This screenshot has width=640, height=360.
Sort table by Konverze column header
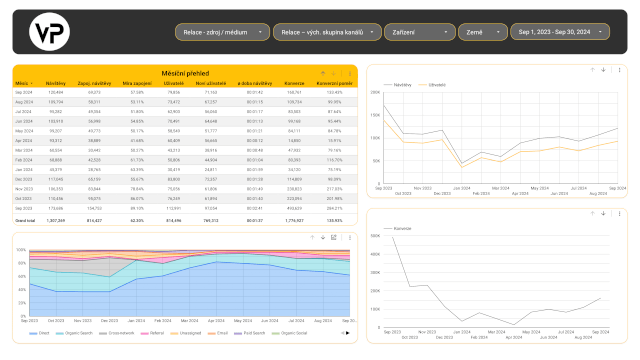point(294,83)
